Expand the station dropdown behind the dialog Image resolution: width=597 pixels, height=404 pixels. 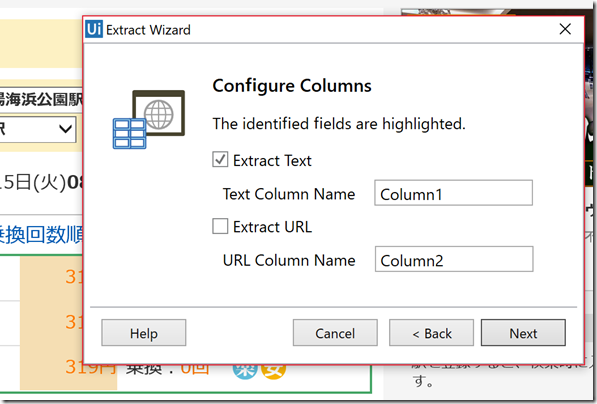(x=38, y=129)
